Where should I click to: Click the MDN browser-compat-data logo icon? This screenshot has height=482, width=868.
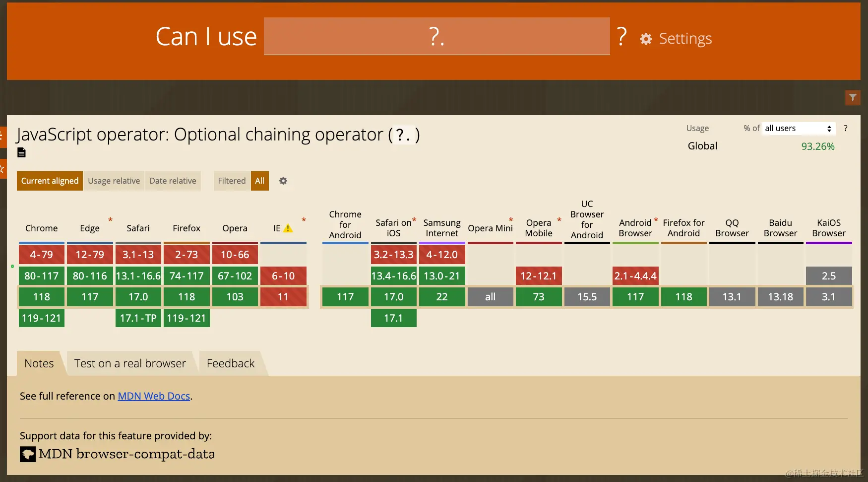click(x=28, y=454)
